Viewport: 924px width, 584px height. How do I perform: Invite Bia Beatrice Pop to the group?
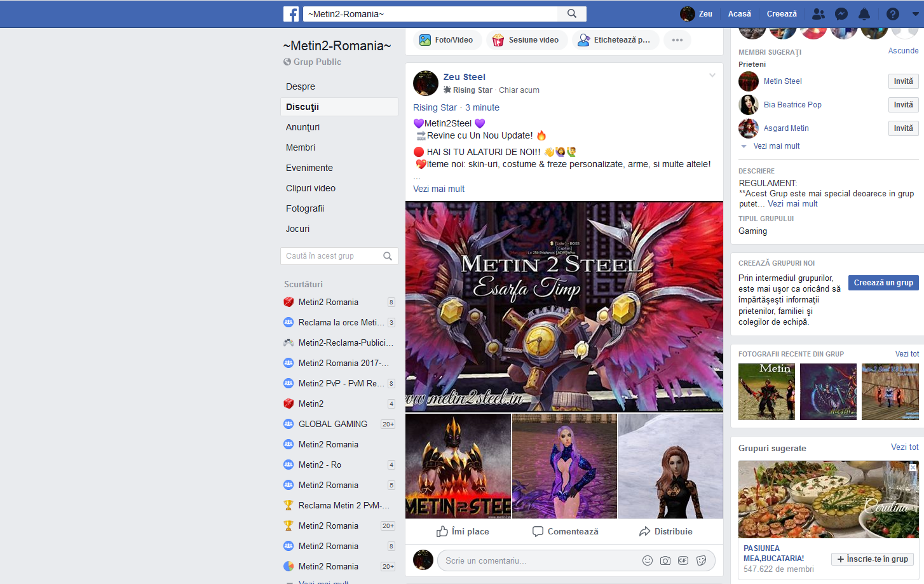(903, 105)
